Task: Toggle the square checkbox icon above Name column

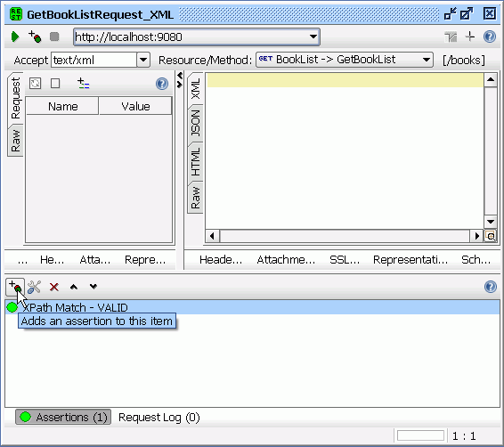Action: pyautogui.click(x=55, y=83)
